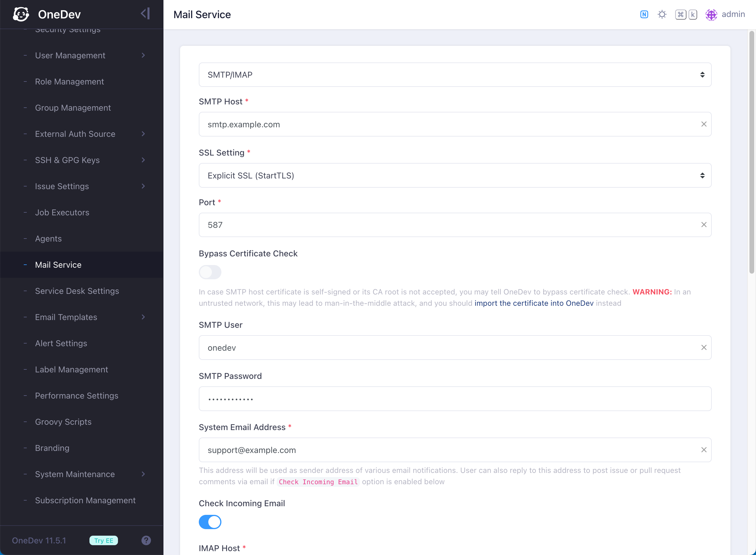Enable Bypass Certificate Check toggle
The image size is (756, 555).
pos(210,272)
